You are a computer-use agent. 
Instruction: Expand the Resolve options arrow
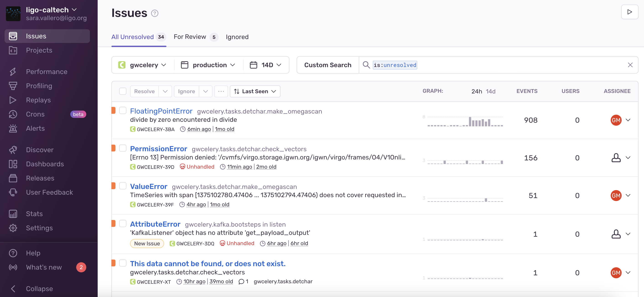(x=165, y=91)
